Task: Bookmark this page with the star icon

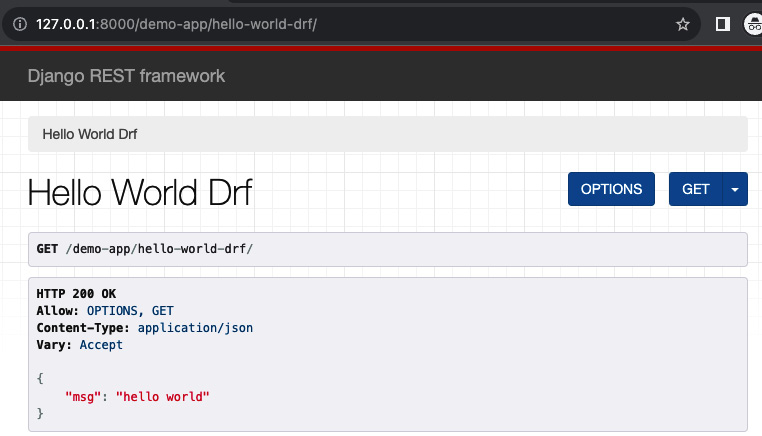Action: [682, 24]
